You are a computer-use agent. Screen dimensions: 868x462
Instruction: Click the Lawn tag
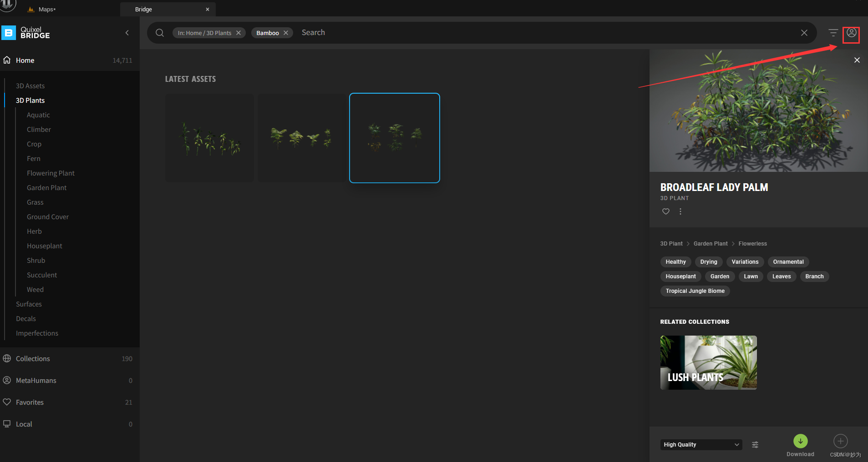click(751, 276)
